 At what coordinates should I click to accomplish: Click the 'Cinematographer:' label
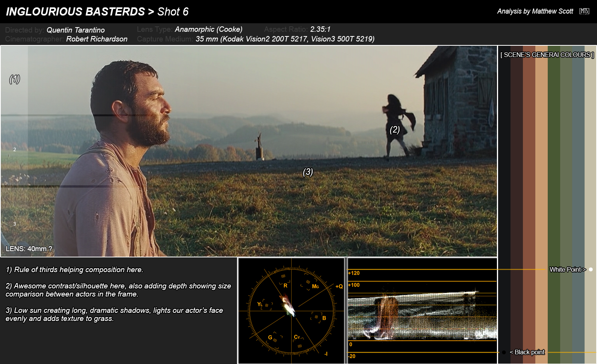tap(35, 39)
